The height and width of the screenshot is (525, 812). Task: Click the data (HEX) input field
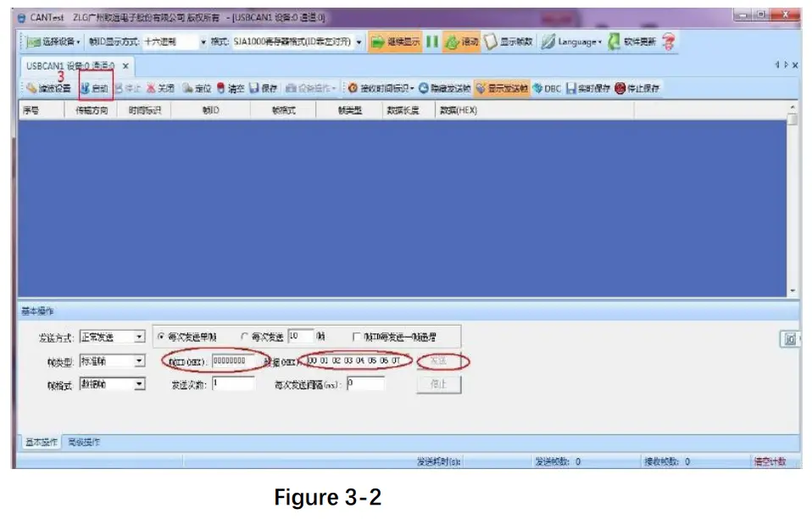357,360
